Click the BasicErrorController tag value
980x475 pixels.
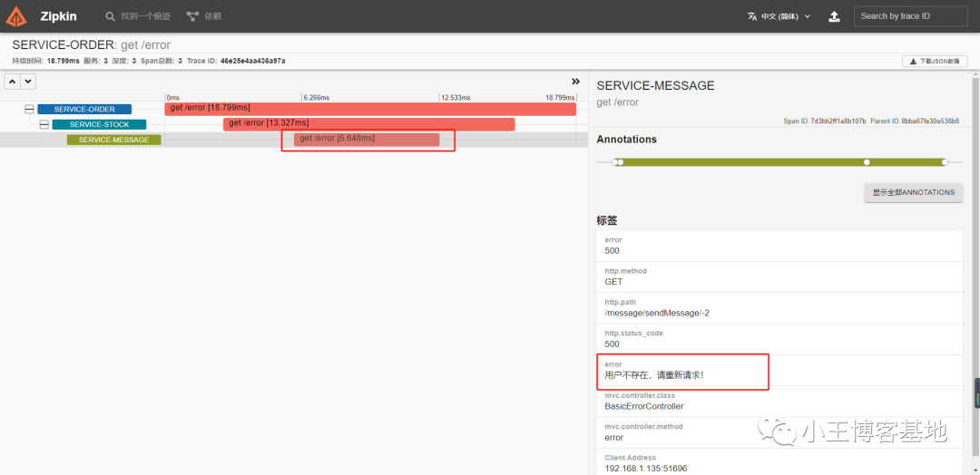tap(644, 406)
